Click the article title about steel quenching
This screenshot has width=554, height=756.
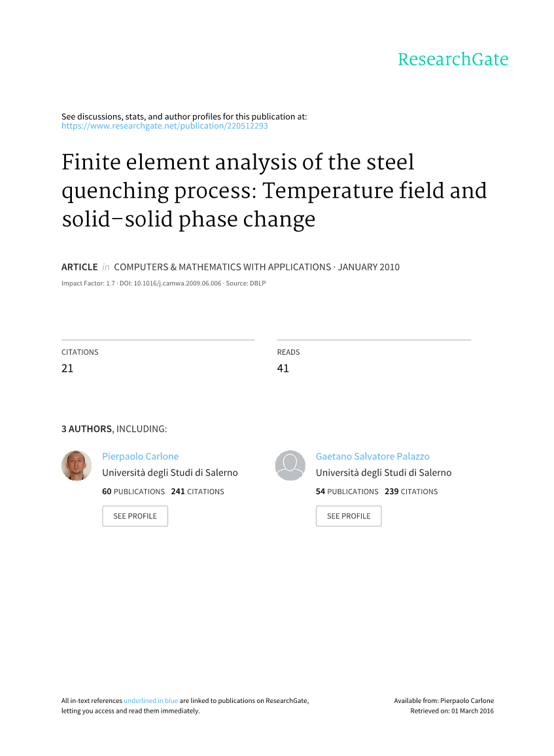(x=273, y=190)
